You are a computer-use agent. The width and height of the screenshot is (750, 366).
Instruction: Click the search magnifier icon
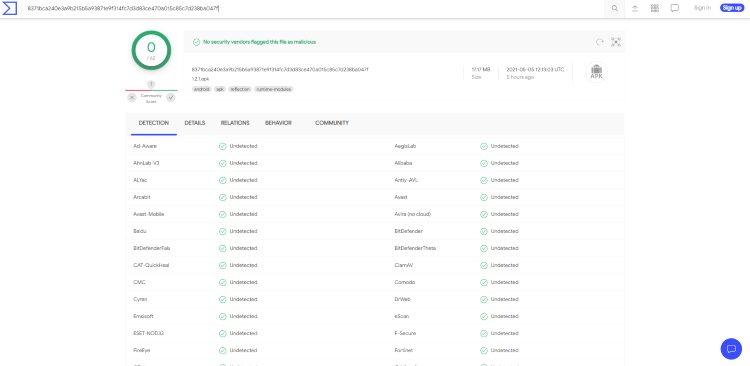pos(615,8)
